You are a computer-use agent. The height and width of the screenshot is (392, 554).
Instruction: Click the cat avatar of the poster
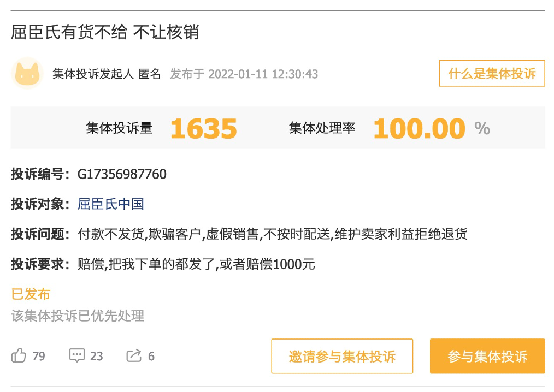click(x=27, y=73)
